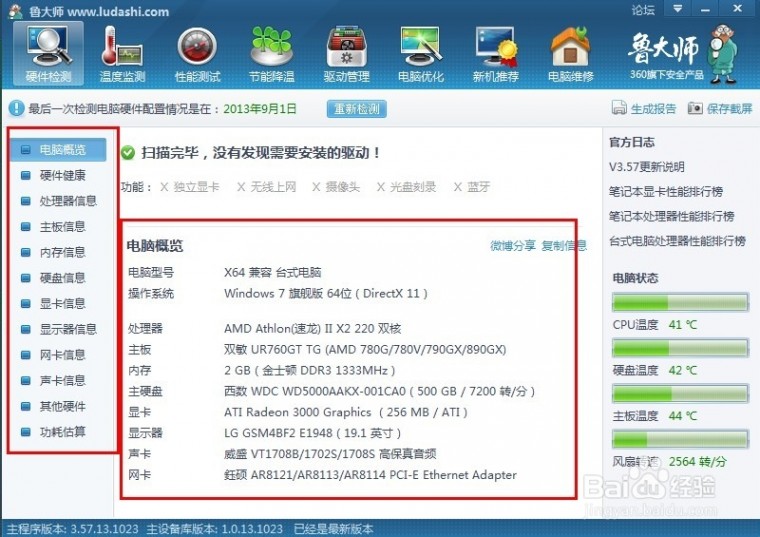The image size is (760, 537).
Task: Click the blue info exclamation icon
Action: coord(16,108)
